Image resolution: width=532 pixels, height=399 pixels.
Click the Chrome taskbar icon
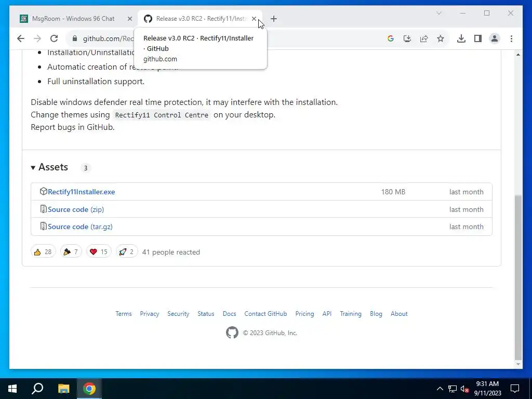click(89, 389)
